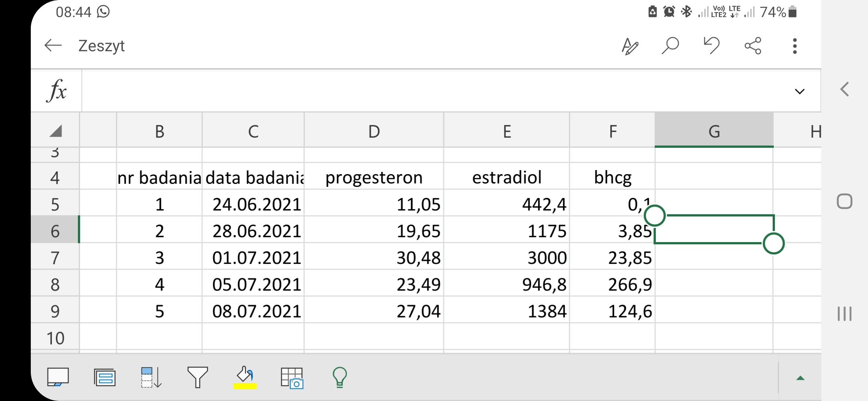This screenshot has height=401, width=868.
Task: Open insert data from picture tool
Action: tap(292, 378)
